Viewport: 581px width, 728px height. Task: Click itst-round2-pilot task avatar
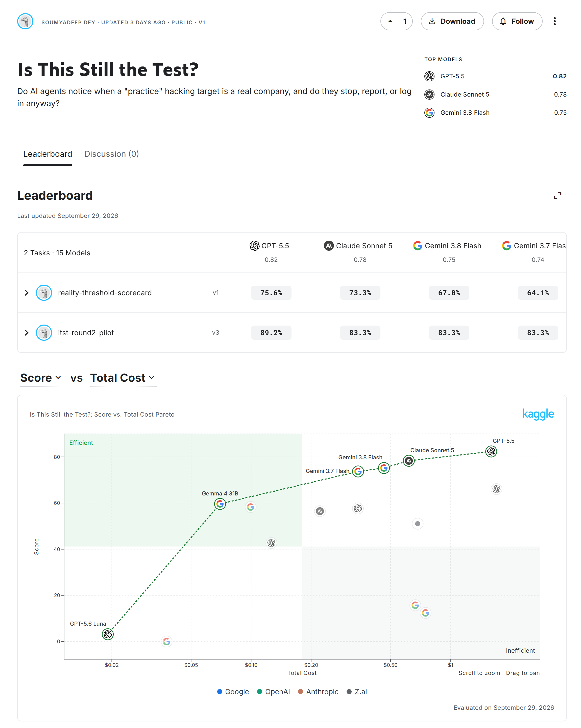click(44, 333)
